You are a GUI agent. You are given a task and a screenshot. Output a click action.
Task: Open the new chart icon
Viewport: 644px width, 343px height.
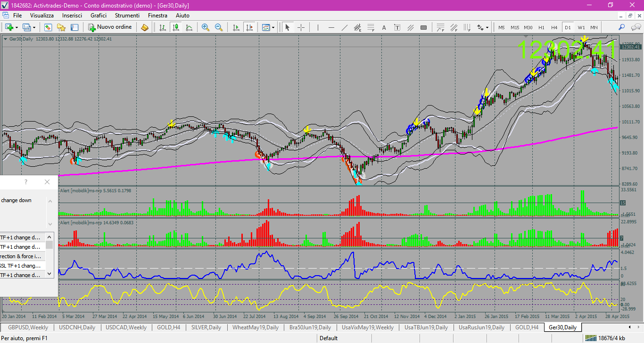coord(9,27)
